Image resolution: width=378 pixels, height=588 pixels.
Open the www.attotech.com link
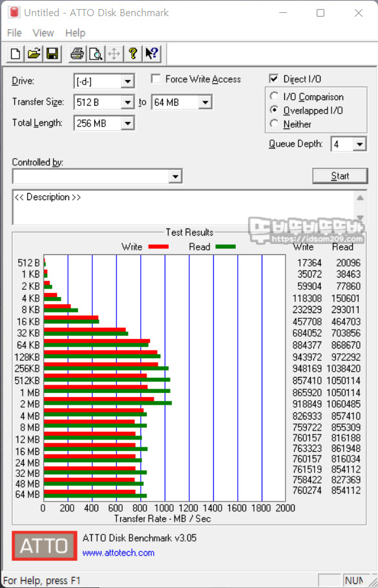pyautogui.click(x=119, y=553)
